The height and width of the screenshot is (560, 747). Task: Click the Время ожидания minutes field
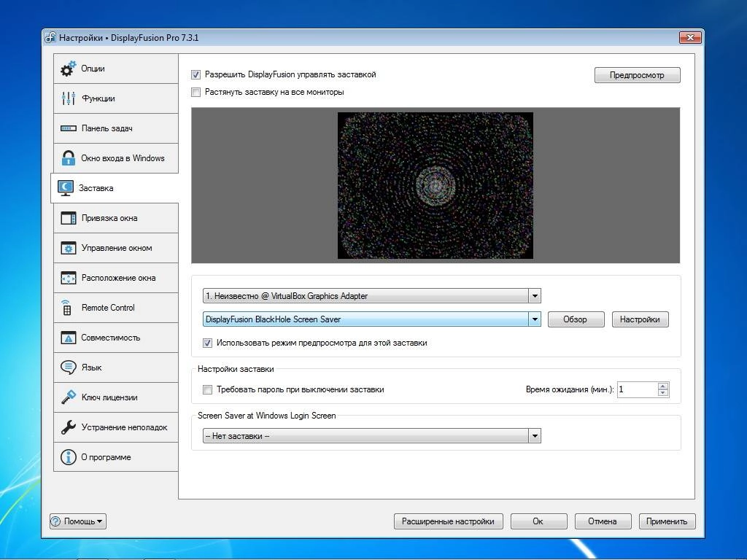point(638,389)
